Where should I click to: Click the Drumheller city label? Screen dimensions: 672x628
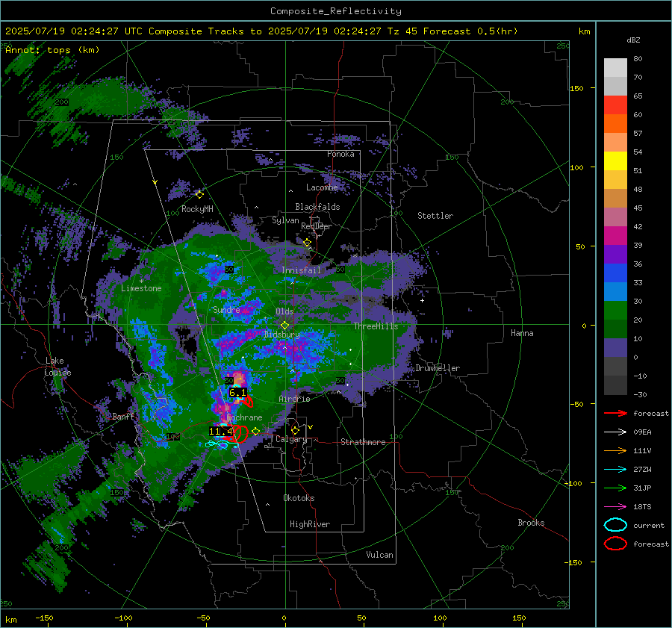click(438, 368)
